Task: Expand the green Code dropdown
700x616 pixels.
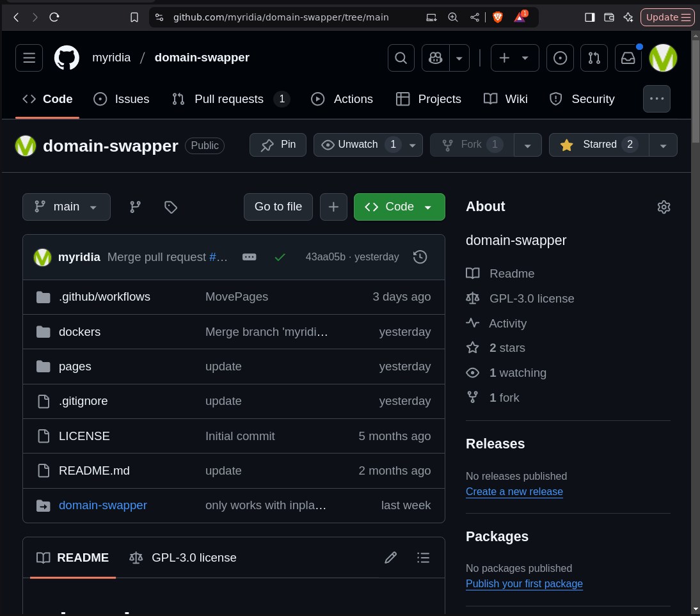Action: tap(399, 207)
